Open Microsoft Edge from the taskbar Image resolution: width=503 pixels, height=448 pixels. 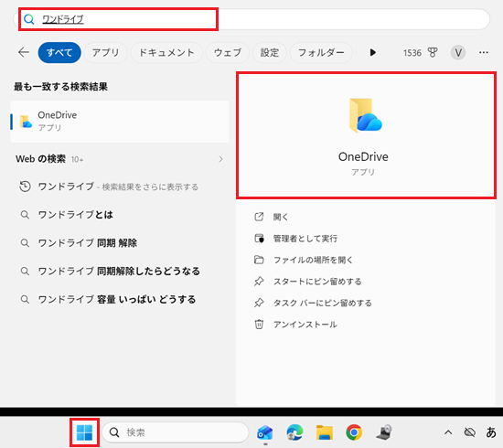(294, 432)
